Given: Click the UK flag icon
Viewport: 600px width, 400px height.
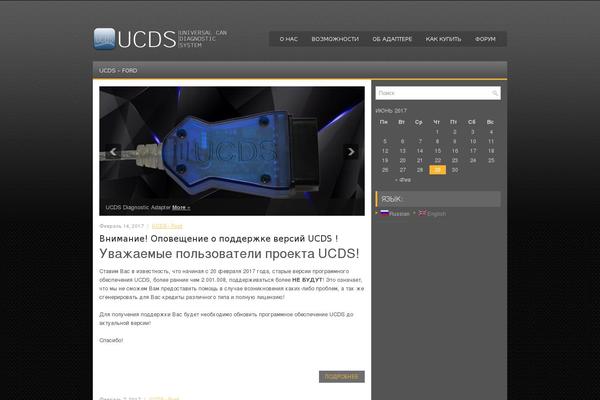Looking at the screenshot, I should point(422,213).
